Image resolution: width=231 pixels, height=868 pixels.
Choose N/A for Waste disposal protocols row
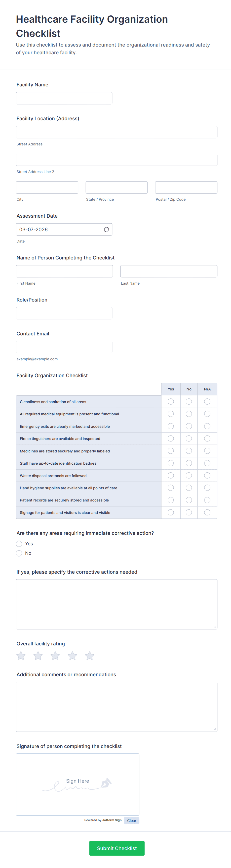[x=207, y=475]
